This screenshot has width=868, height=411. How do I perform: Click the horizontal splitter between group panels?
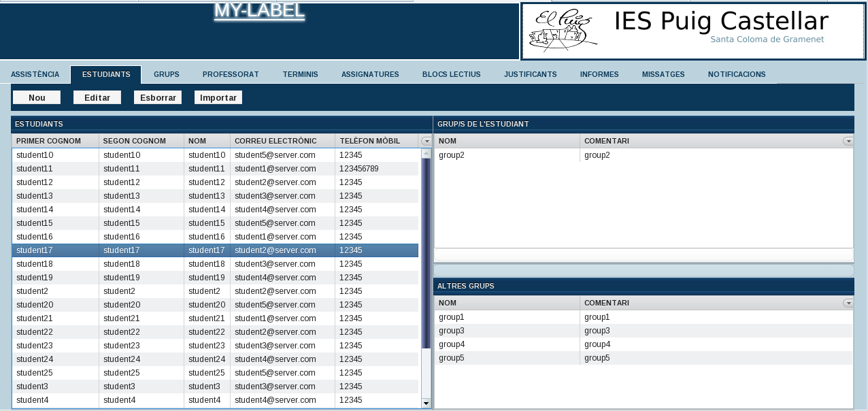click(x=644, y=270)
